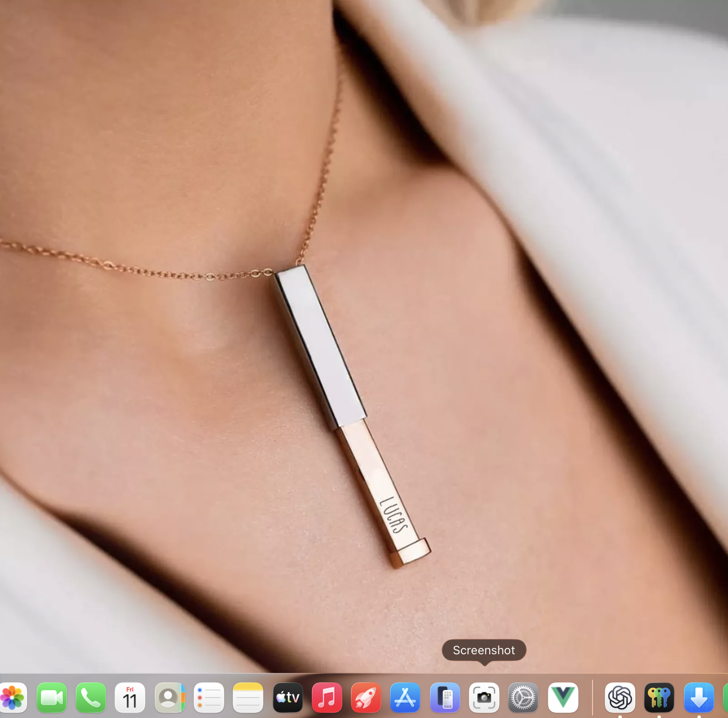
Task: Launch the Apple TV app
Action: [x=288, y=698]
